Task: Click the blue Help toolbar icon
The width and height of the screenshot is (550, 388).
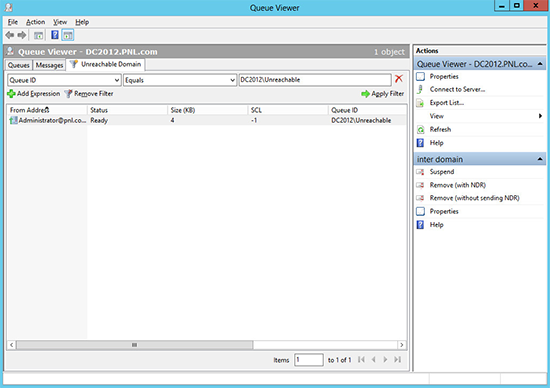Action: coord(55,35)
